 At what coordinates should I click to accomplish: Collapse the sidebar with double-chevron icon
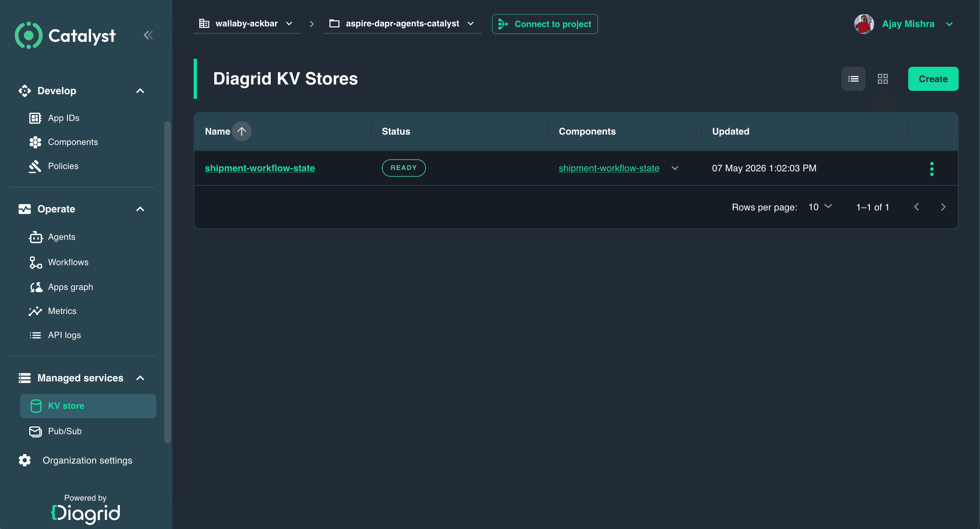(148, 35)
